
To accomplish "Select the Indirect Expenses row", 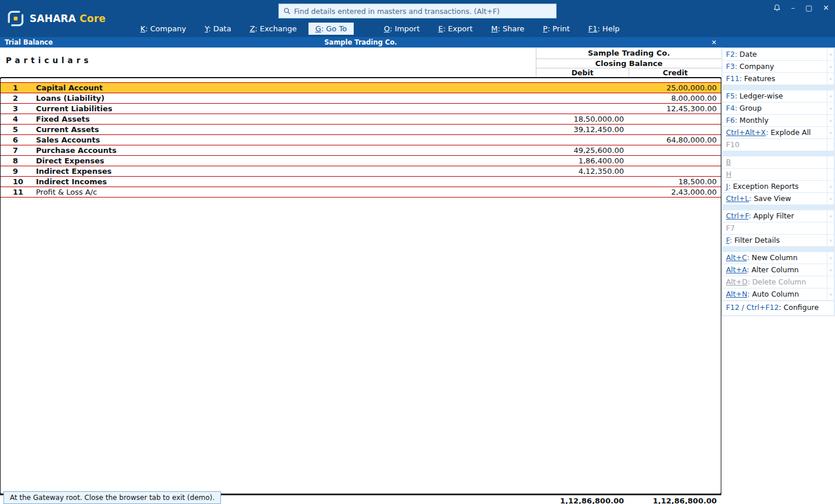I will (x=361, y=171).
